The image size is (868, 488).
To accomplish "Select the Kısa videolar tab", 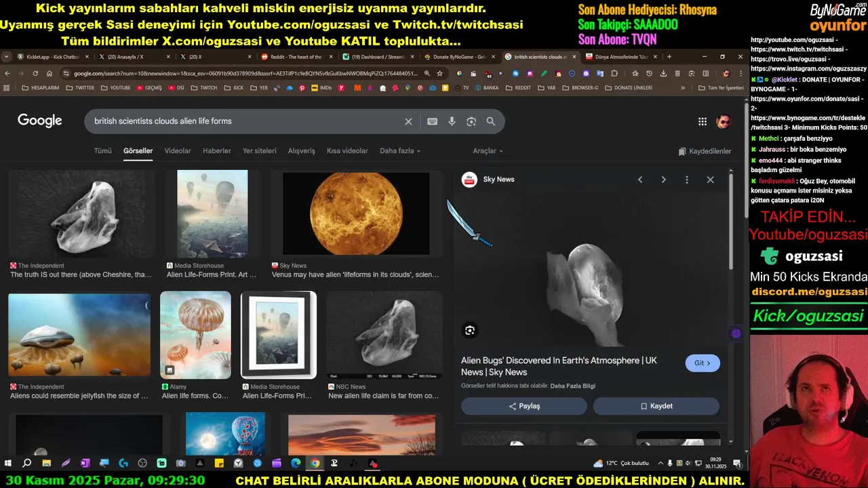I will click(347, 151).
